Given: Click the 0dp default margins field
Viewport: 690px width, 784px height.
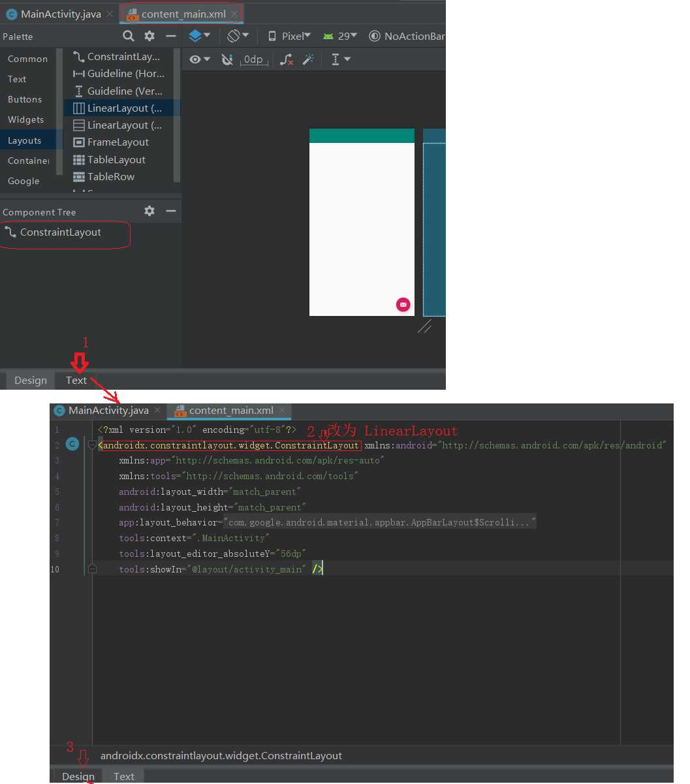Looking at the screenshot, I should point(253,59).
